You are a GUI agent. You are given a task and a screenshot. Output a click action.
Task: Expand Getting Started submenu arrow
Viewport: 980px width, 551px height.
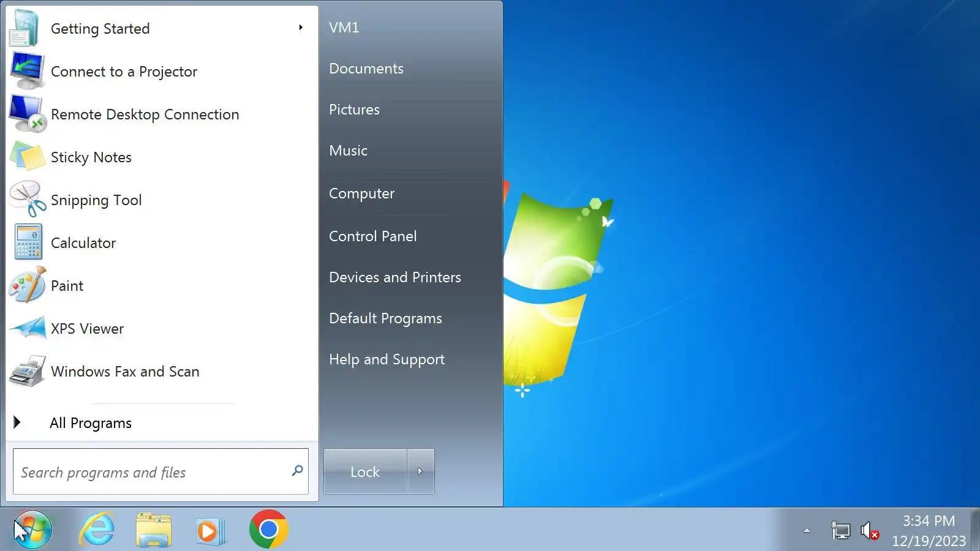pos(301,28)
